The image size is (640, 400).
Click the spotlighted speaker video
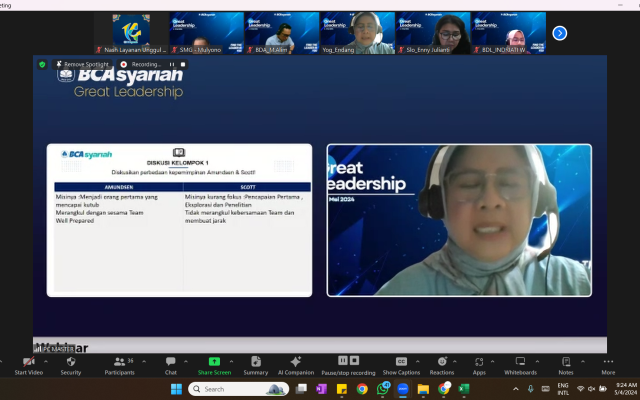coord(459,220)
